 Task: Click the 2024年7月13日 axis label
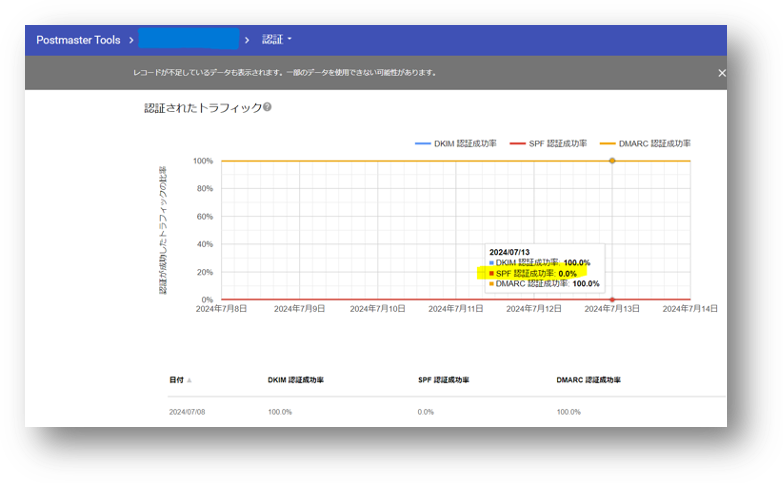tap(612, 309)
